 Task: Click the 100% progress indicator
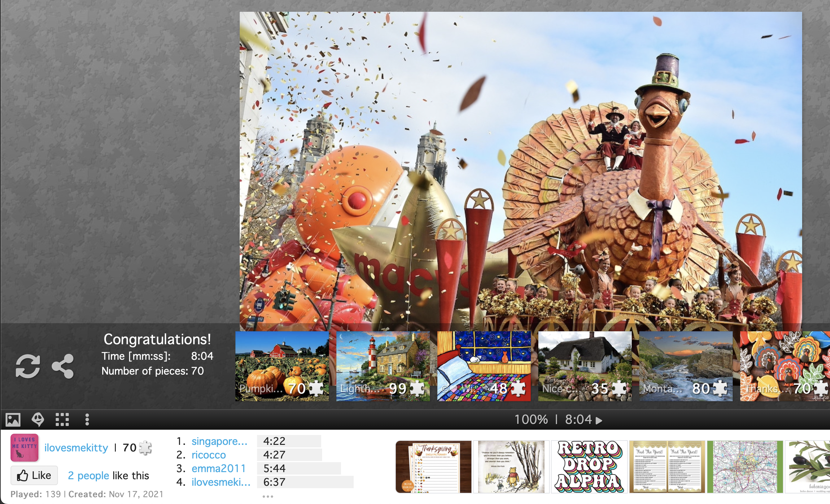pos(531,419)
